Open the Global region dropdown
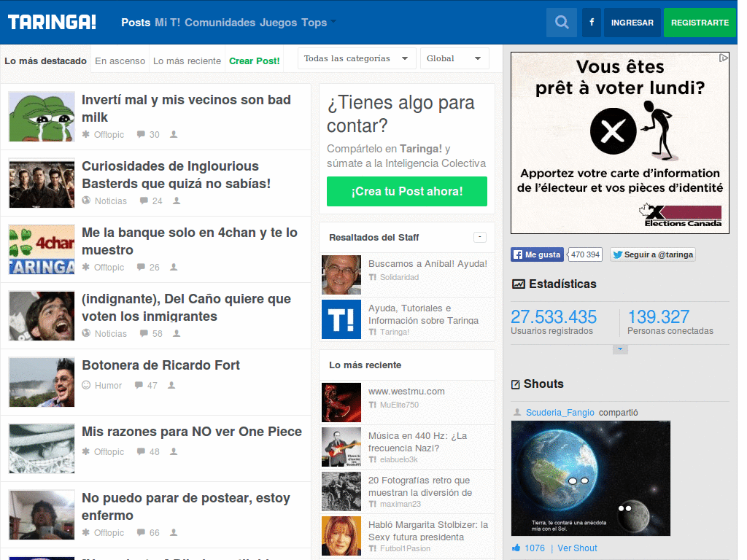 [x=454, y=58]
